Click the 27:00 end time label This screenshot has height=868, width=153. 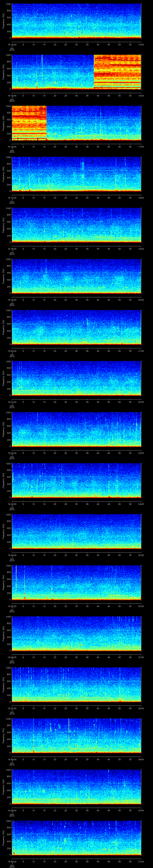tap(141, 657)
